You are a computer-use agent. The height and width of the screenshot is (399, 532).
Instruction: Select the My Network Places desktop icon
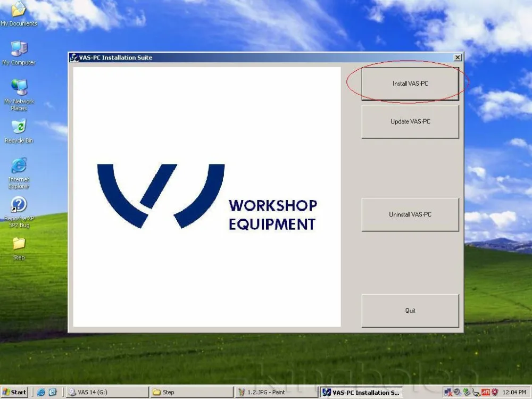(x=19, y=95)
